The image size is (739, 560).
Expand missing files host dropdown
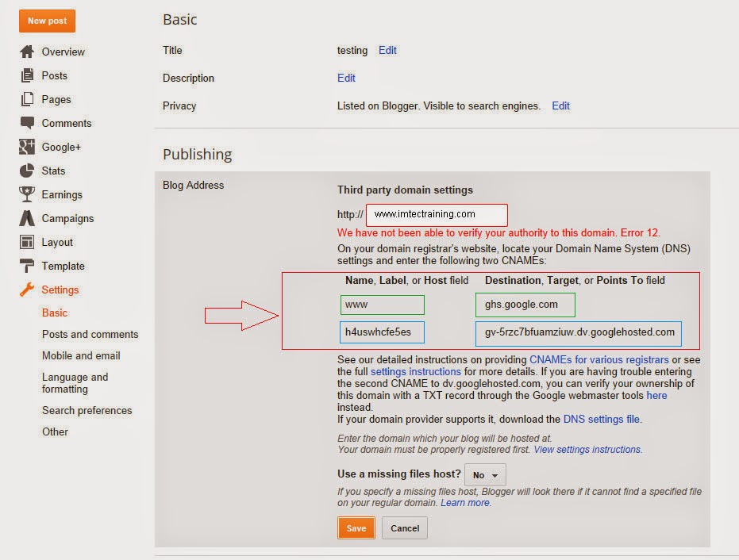point(485,475)
